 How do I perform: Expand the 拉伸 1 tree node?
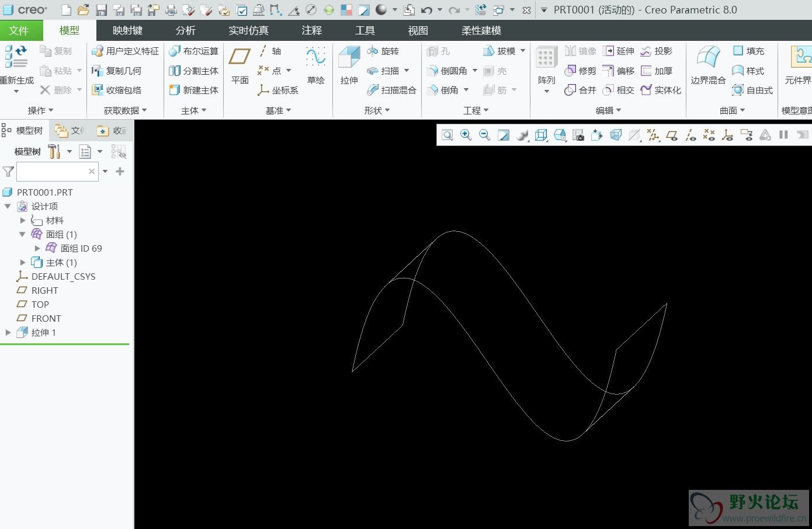point(8,332)
